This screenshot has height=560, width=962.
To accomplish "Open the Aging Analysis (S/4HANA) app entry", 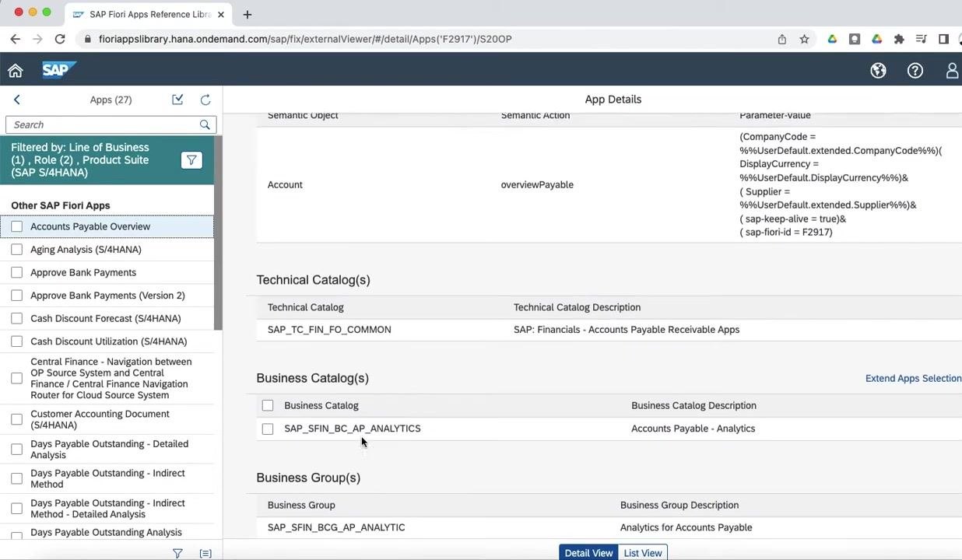I will click(x=86, y=250).
